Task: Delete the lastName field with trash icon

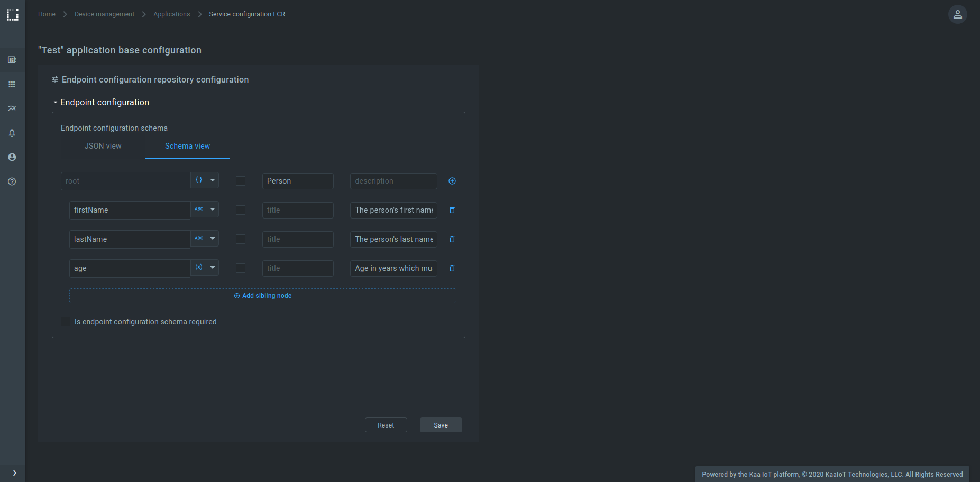Action: click(452, 239)
